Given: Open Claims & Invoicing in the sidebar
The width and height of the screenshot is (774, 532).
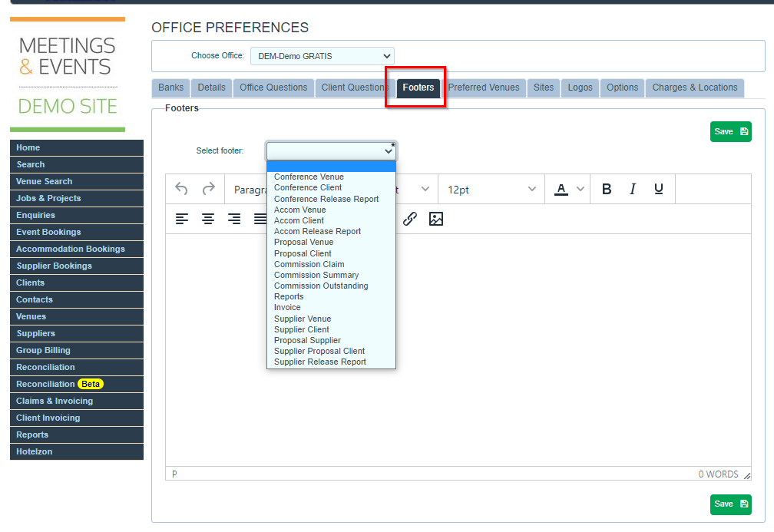Looking at the screenshot, I should click(77, 401).
